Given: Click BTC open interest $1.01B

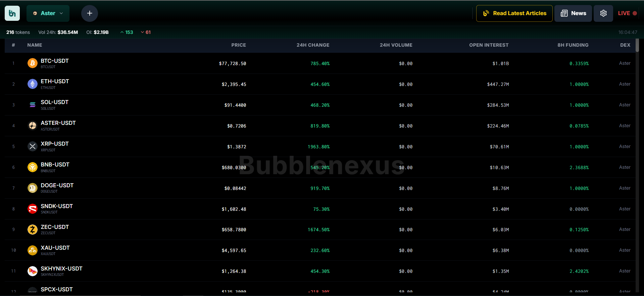Looking at the screenshot, I should click(501, 63).
